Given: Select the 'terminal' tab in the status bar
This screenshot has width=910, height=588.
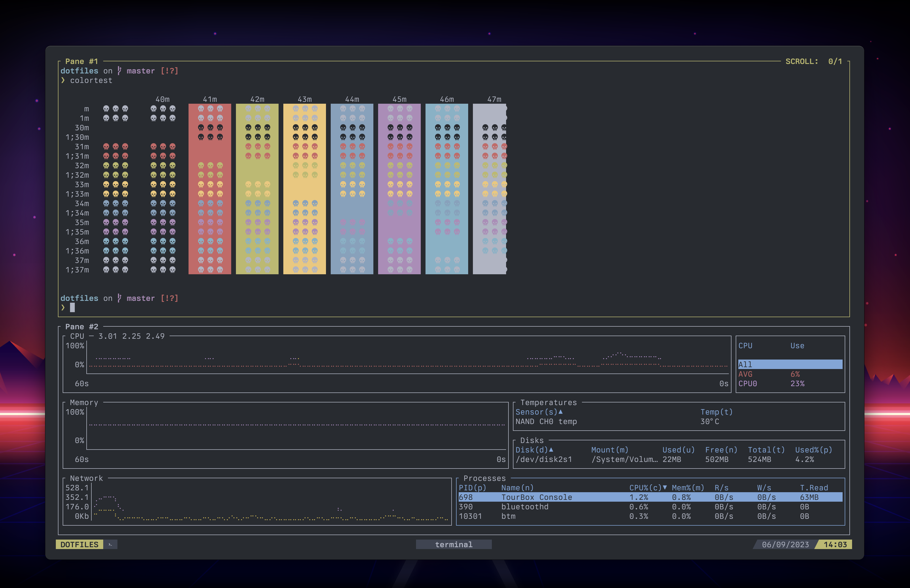Looking at the screenshot, I should click(x=454, y=545).
